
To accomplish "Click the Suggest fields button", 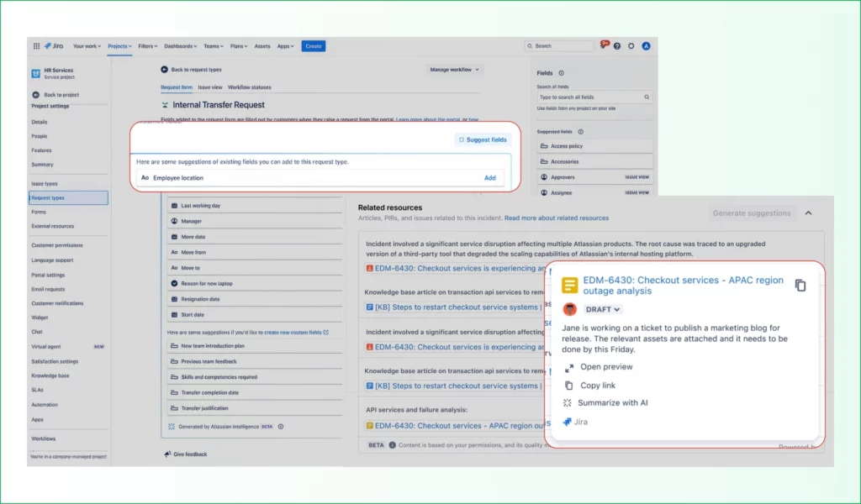I will point(483,139).
